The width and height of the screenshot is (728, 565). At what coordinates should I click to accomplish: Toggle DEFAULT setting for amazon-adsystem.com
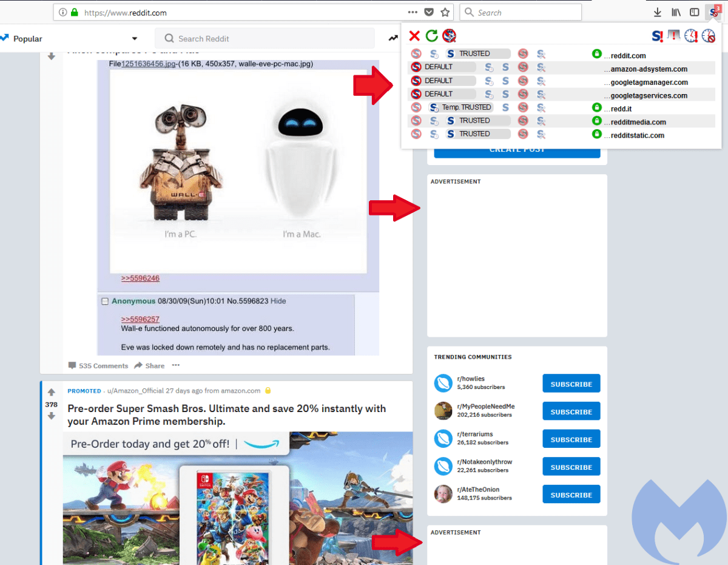point(443,67)
